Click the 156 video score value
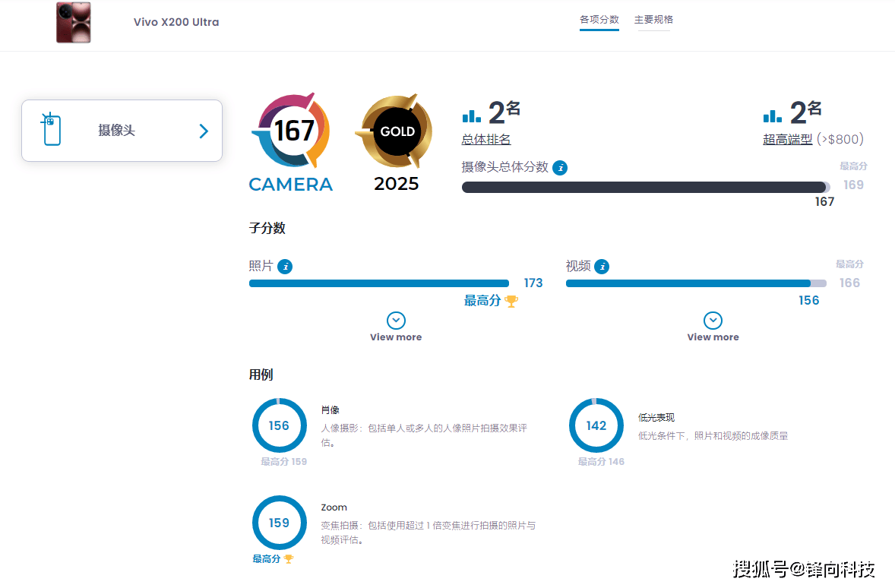Image resolution: width=895 pixels, height=588 pixels. pos(809,301)
